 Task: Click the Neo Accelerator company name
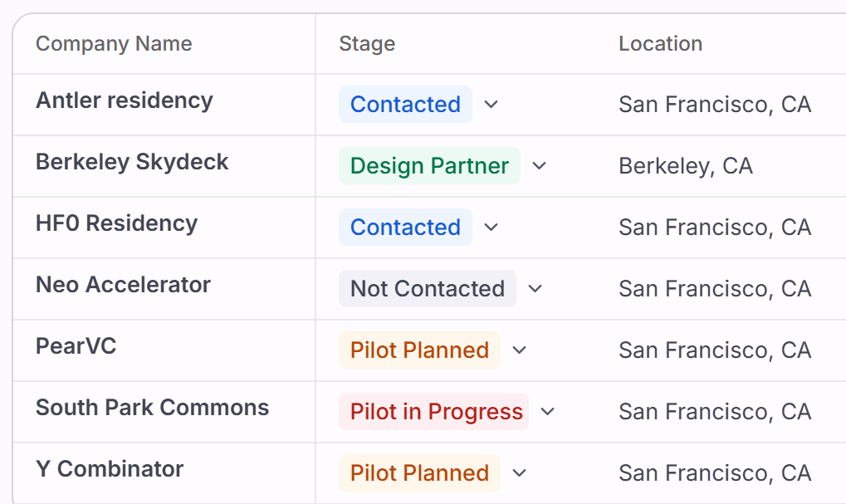point(123,285)
